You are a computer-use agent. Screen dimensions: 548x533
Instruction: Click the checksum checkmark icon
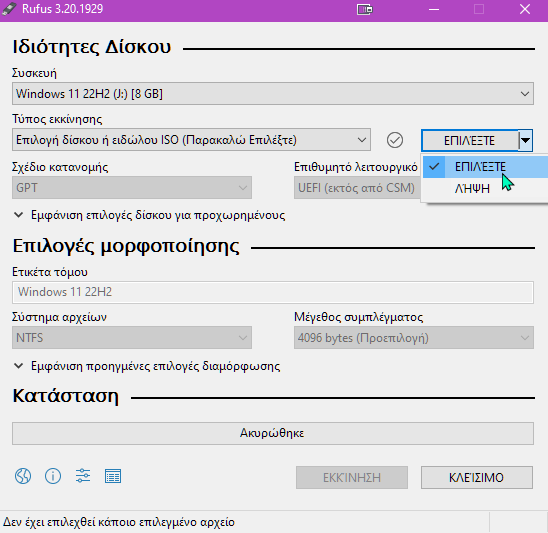[395, 140]
